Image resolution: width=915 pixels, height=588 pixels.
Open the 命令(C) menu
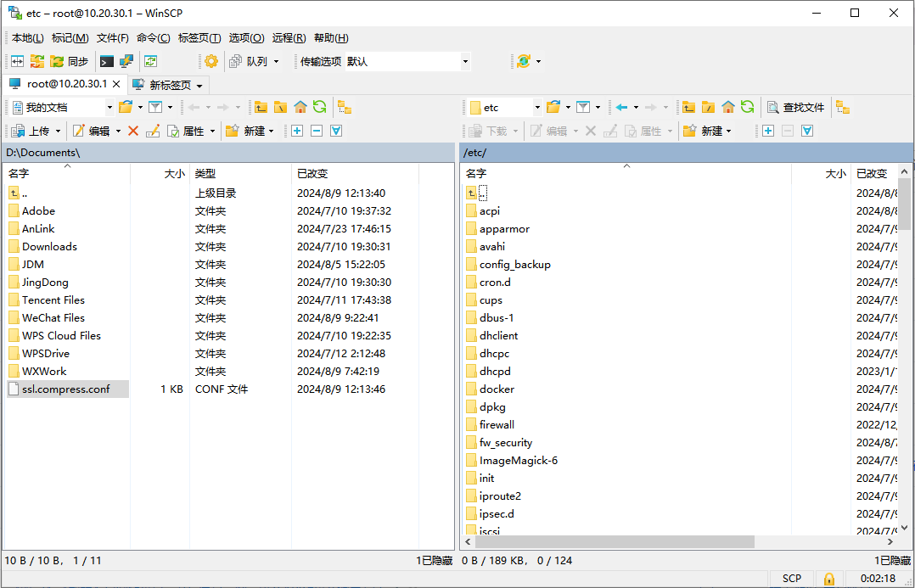(153, 38)
